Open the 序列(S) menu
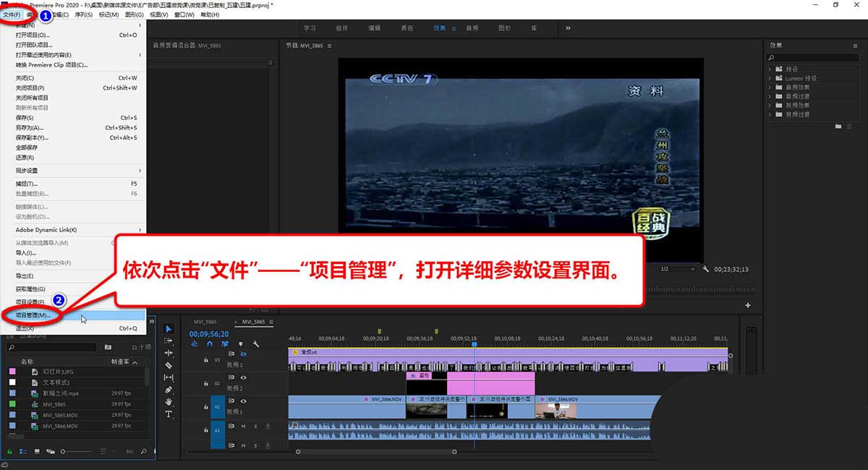Screen dimensions: 868x470 click(85, 14)
